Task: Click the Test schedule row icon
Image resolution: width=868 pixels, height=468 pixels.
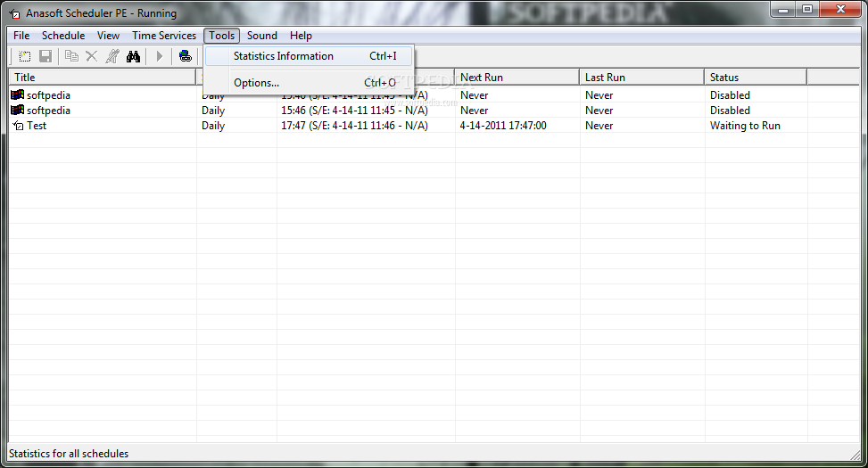Action: pyautogui.click(x=18, y=126)
